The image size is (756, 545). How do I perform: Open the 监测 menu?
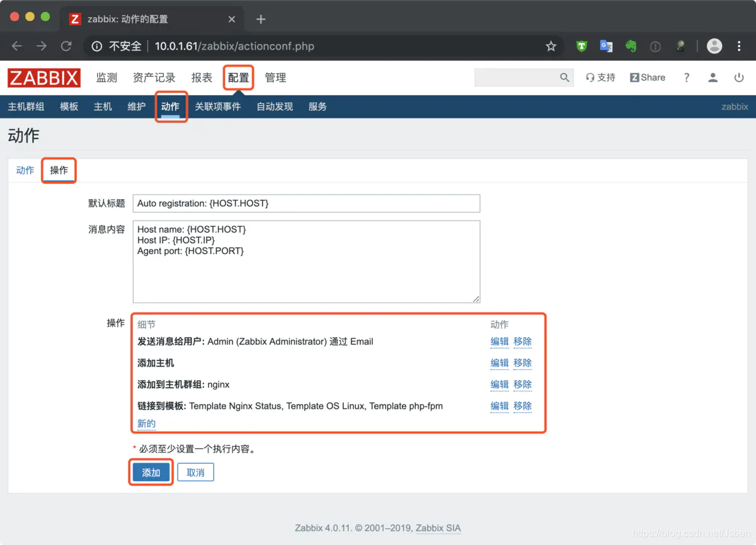[106, 77]
